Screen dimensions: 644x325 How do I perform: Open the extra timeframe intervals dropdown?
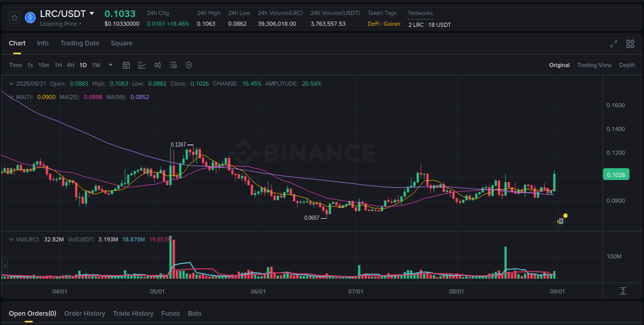tap(110, 65)
